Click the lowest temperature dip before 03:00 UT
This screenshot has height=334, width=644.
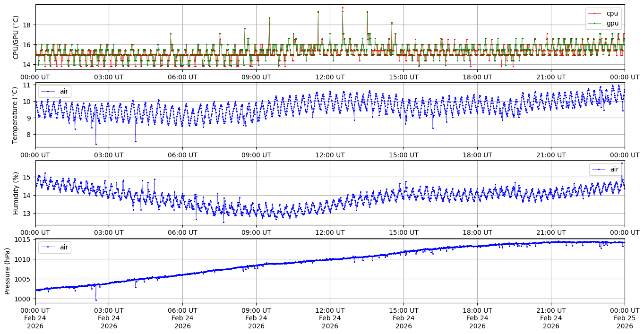click(x=96, y=144)
